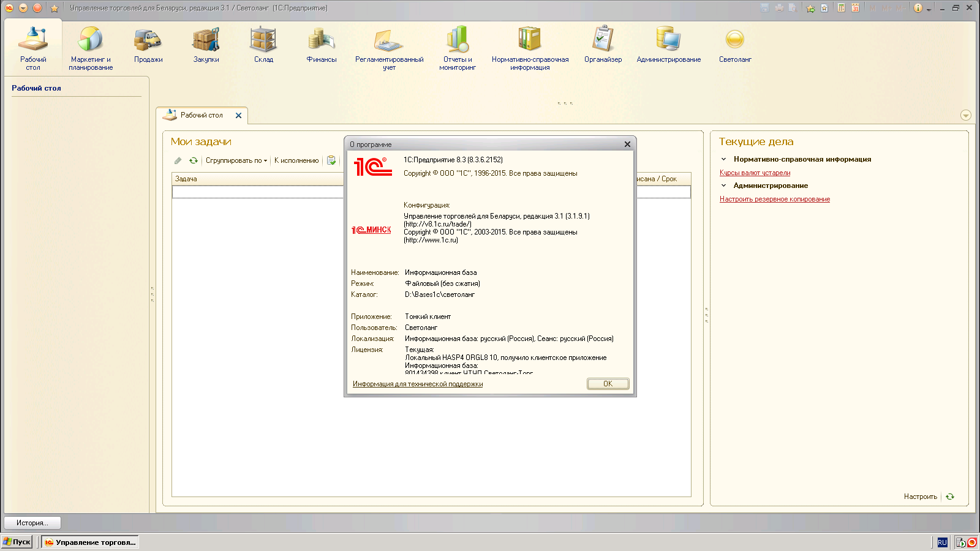Open the Маркетинг и планирование section
980x551 pixels.
point(91,48)
